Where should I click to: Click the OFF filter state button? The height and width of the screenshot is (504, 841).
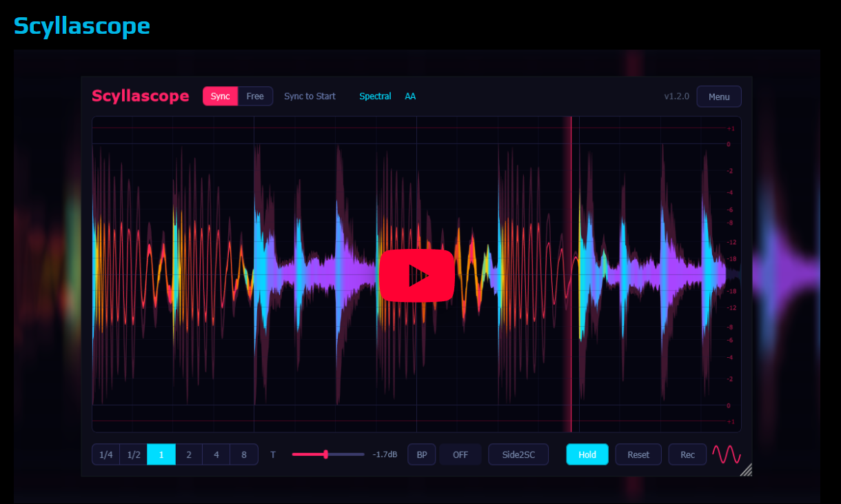coord(460,454)
